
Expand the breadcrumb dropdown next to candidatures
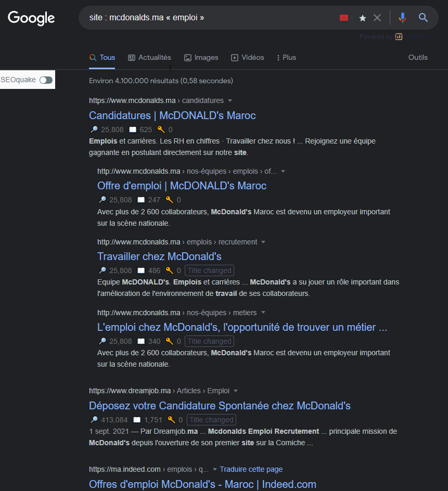(231, 100)
